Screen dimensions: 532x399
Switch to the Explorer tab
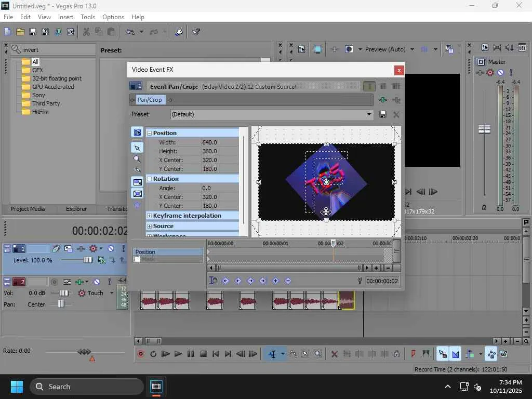tap(76, 209)
